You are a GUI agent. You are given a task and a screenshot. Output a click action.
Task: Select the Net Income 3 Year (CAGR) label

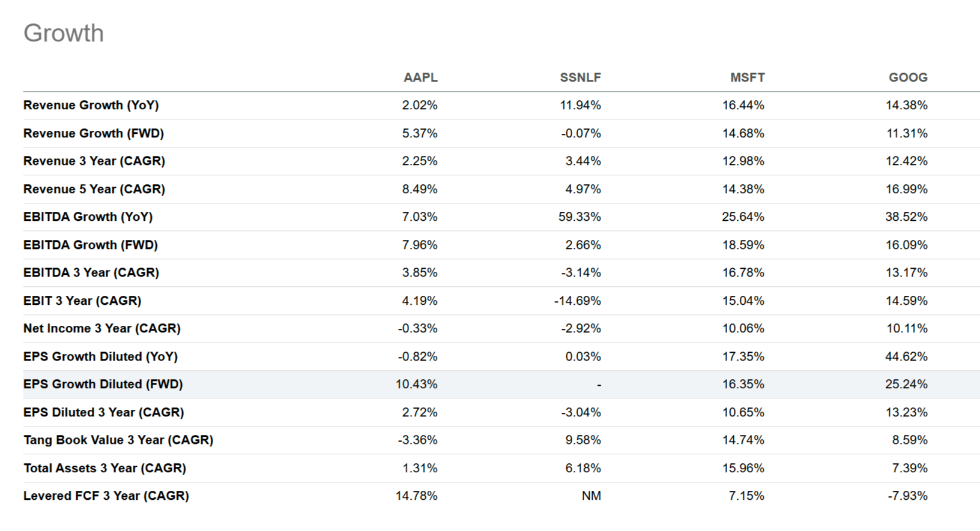pyautogui.click(x=102, y=328)
